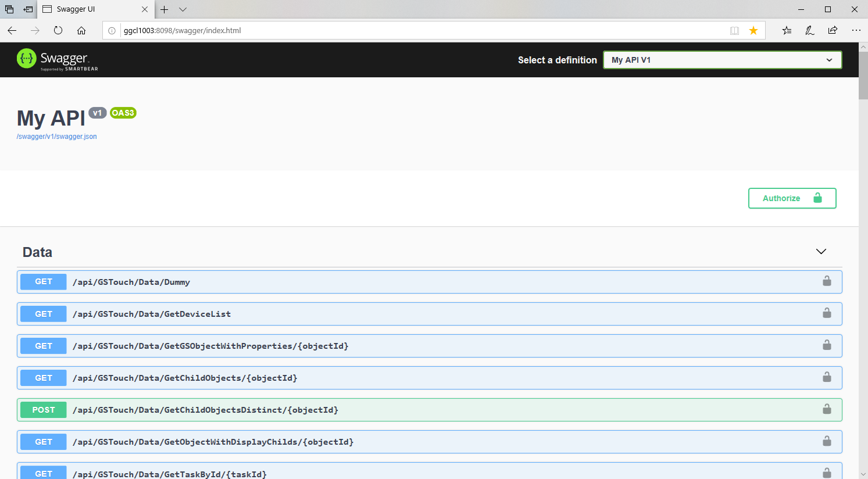This screenshot has width=868, height=479.
Task: Open browser Settings and more menu
Action: point(856,30)
